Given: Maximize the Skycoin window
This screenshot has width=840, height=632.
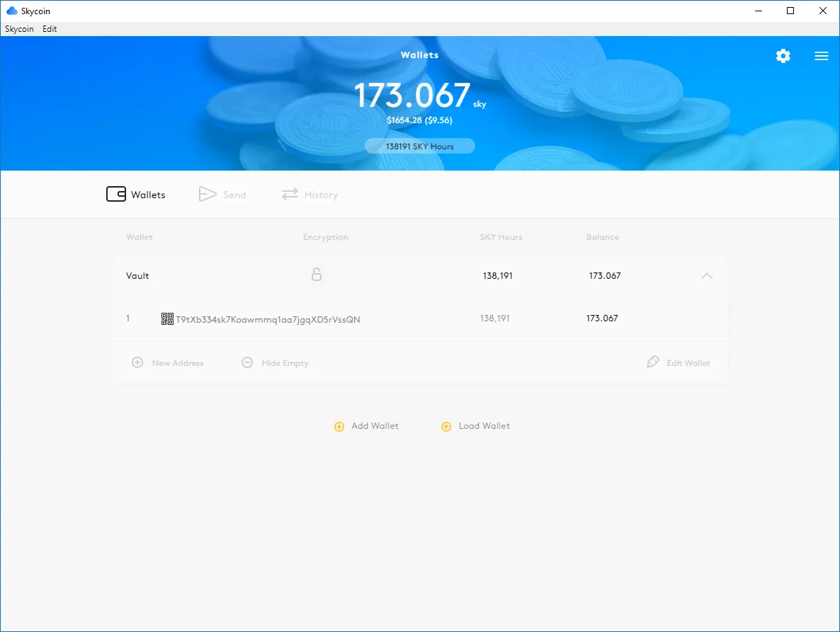Looking at the screenshot, I should tap(790, 11).
